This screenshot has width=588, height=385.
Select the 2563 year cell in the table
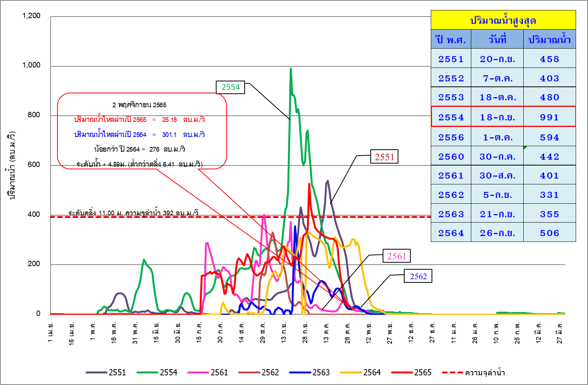451,214
